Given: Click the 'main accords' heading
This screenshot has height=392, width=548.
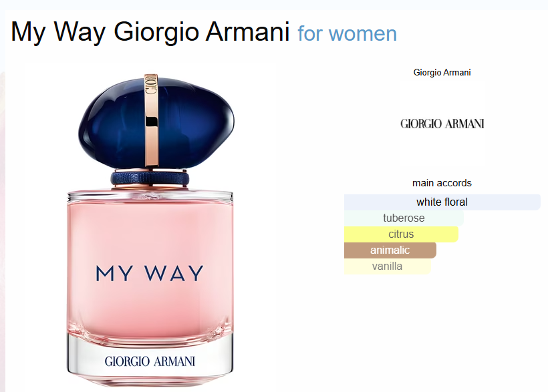Looking at the screenshot, I should pyautogui.click(x=442, y=183).
